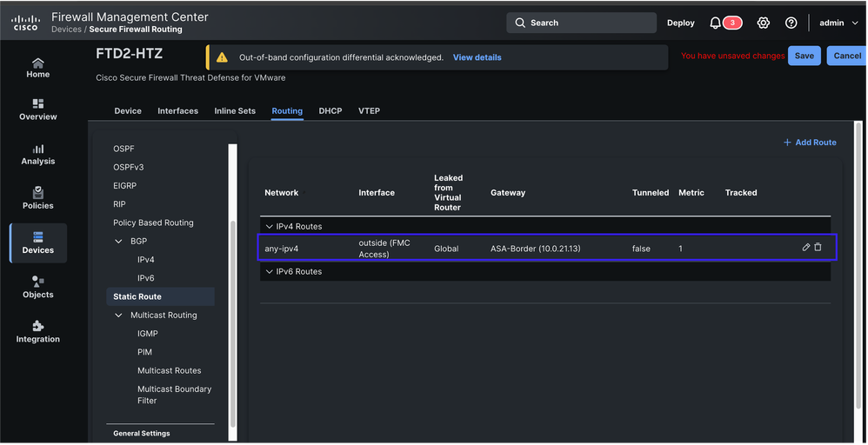The width and height of the screenshot is (868, 445).
Task: Collapse the IPv4 Routes section
Action: click(x=270, y=226)
